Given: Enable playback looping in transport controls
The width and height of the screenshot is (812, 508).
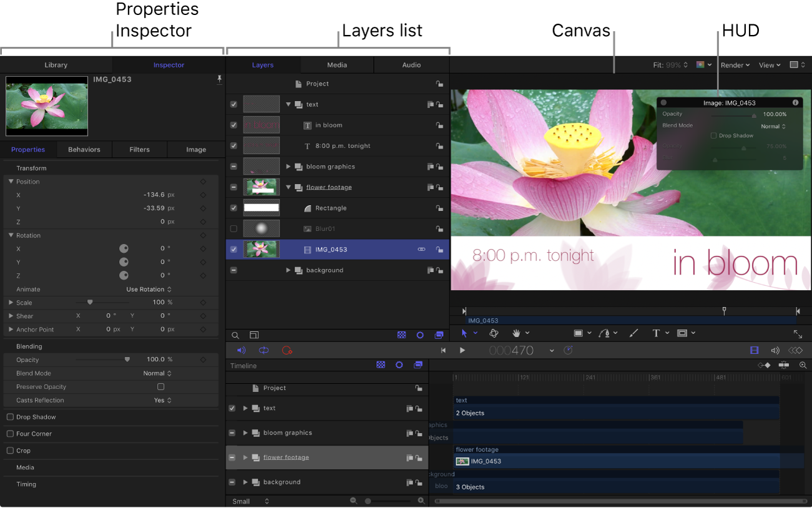Looking at the screenshot, I should [x=263, y=350].
